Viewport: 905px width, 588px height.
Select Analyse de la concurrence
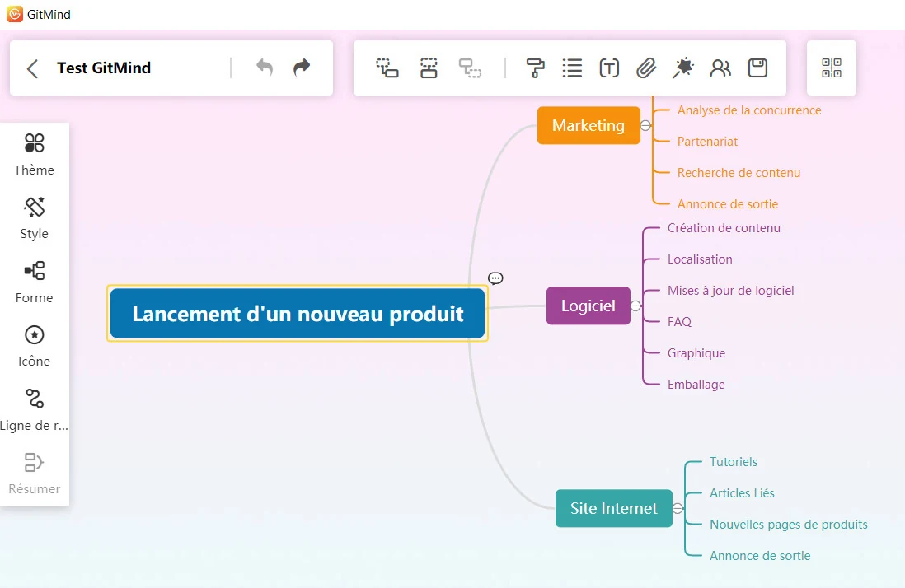[749, 110]
